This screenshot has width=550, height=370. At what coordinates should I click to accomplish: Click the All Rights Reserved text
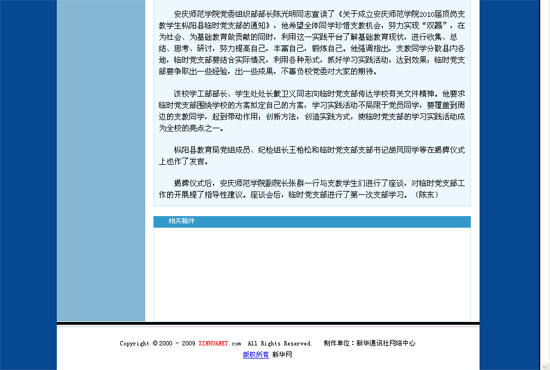click(x=279, y=343)
